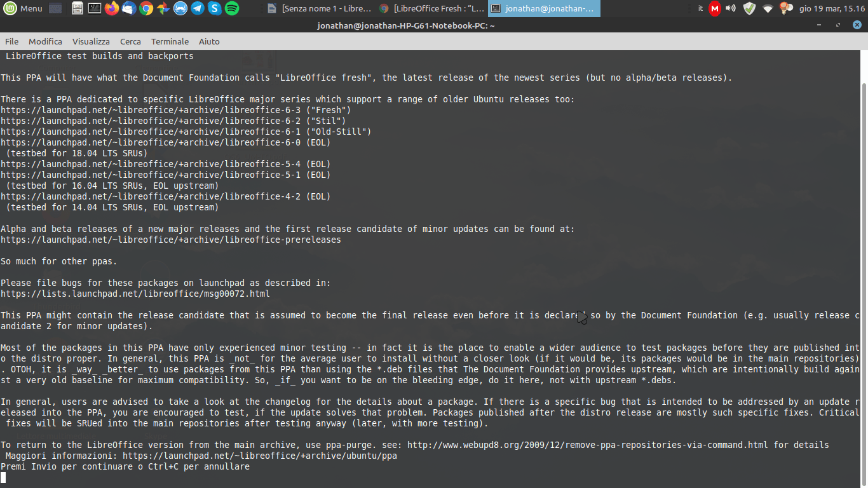The height and width of the screenshot is (488, 868).
Task: Click the libreoffice-4-2 archive URL
Action: coord(150,196)
